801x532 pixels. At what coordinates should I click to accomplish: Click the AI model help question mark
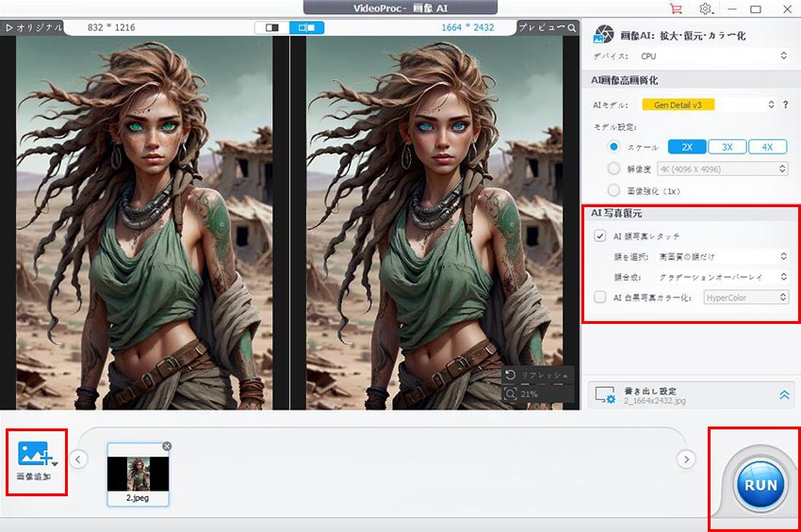785,105
